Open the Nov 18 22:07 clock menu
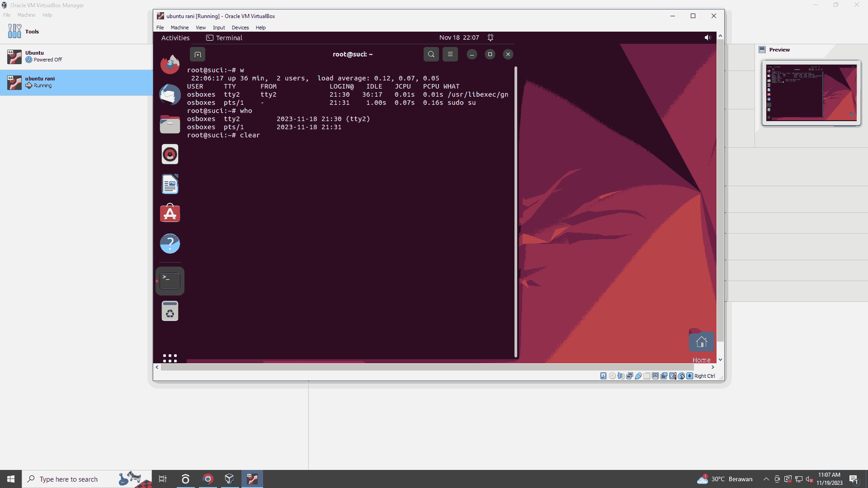868x488 pixels. [459, 38]
